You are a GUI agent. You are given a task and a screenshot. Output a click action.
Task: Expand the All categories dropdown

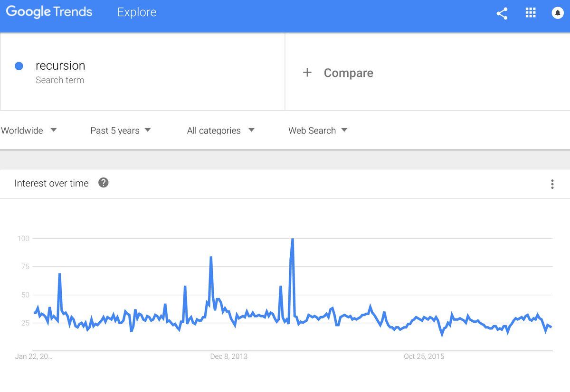221,131
